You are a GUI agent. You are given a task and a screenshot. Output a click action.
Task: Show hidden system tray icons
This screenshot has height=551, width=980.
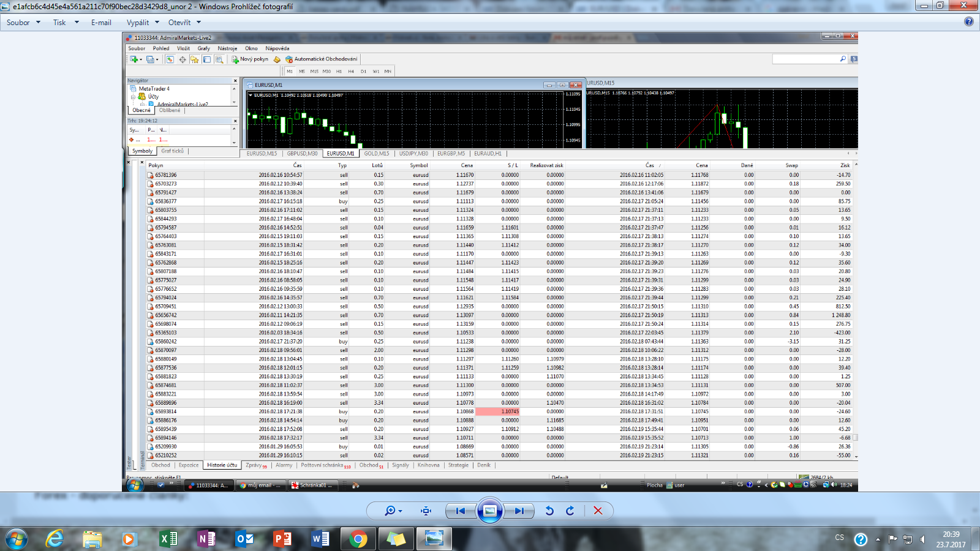pyautogui.click(x=878, y=539)
